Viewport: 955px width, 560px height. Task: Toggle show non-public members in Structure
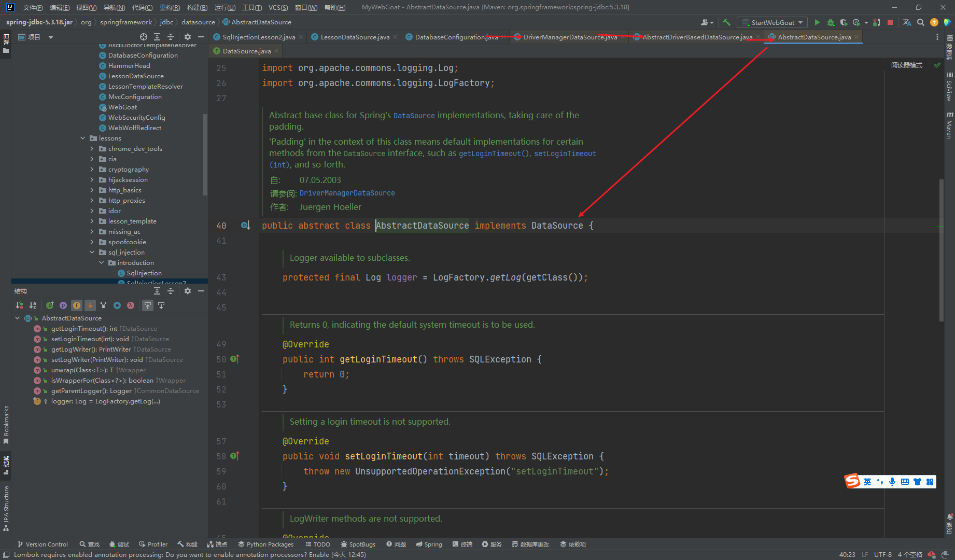coord(90,305)
